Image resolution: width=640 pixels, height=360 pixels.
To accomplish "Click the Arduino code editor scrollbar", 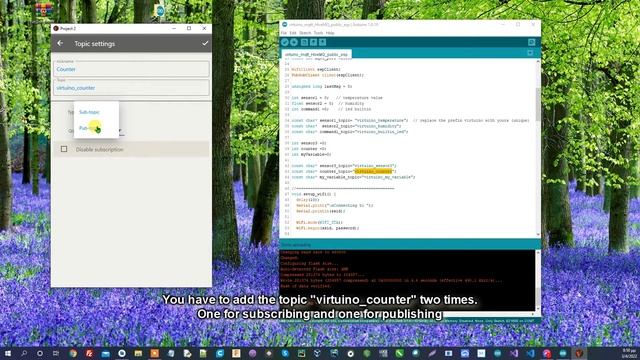I will tap(538, 104).
